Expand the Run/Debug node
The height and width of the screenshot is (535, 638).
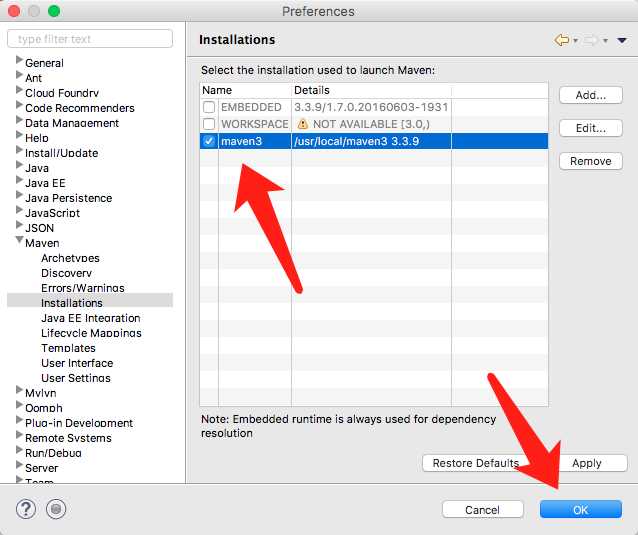click(19, 450)
